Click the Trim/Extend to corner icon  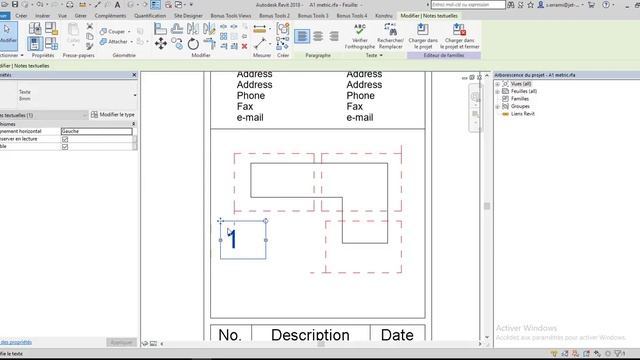209,43
